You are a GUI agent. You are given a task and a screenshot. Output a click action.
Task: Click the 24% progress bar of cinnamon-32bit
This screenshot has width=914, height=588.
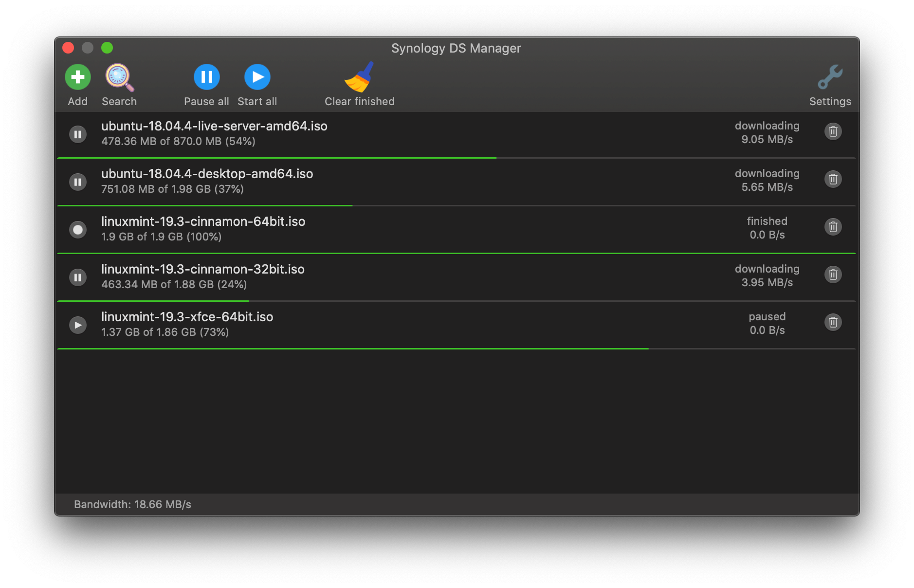[x=457, y=301]
